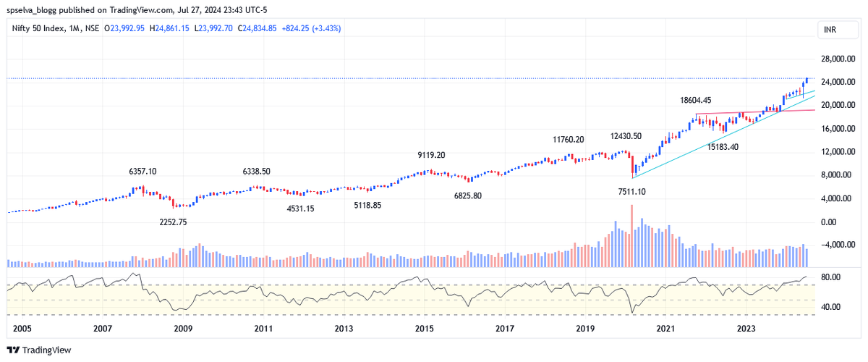Viewport: 868px width, 362px height.
Task: Click the 2021 time axis label
Action: point(665,328)
